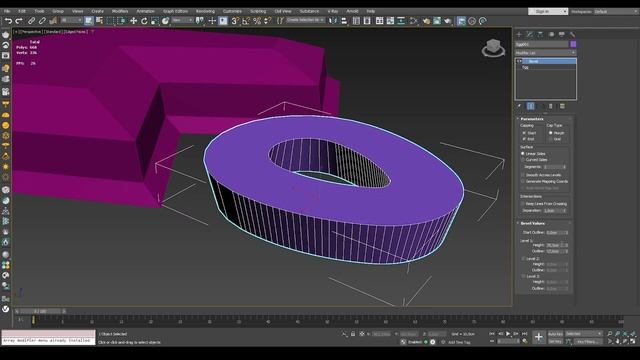
Task: Open key filter Selected dropdown
Action: click(x=584, y=334)
